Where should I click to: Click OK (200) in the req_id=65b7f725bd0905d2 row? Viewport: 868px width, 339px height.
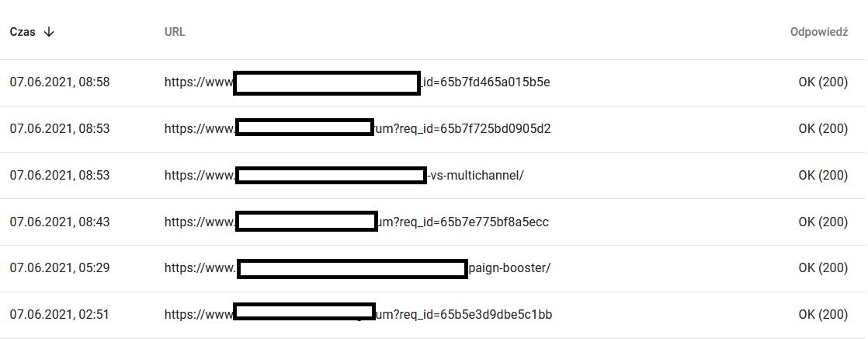[822, 128]
